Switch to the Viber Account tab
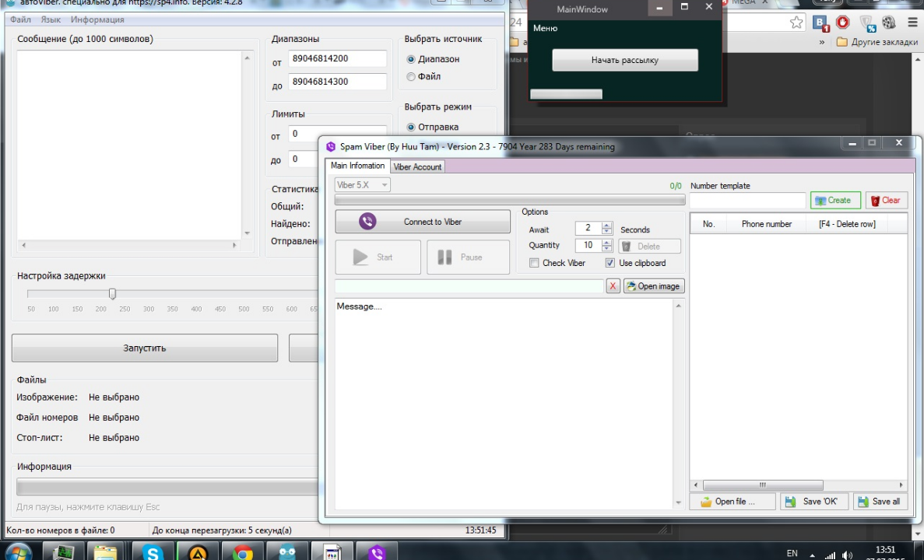 tap(417, 166)
